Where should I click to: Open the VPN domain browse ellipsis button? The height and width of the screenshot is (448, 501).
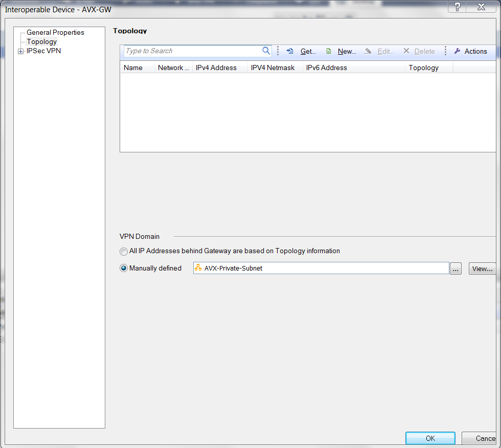click(x=456, y=268)
